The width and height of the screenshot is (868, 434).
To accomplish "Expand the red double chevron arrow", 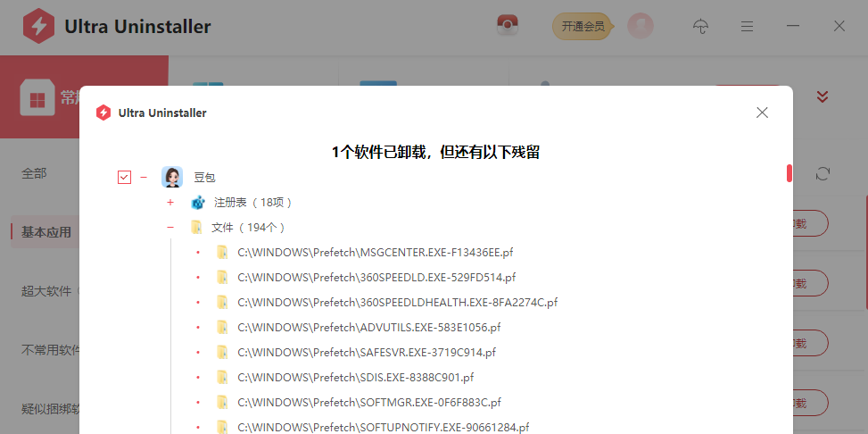I will [823, 97].
